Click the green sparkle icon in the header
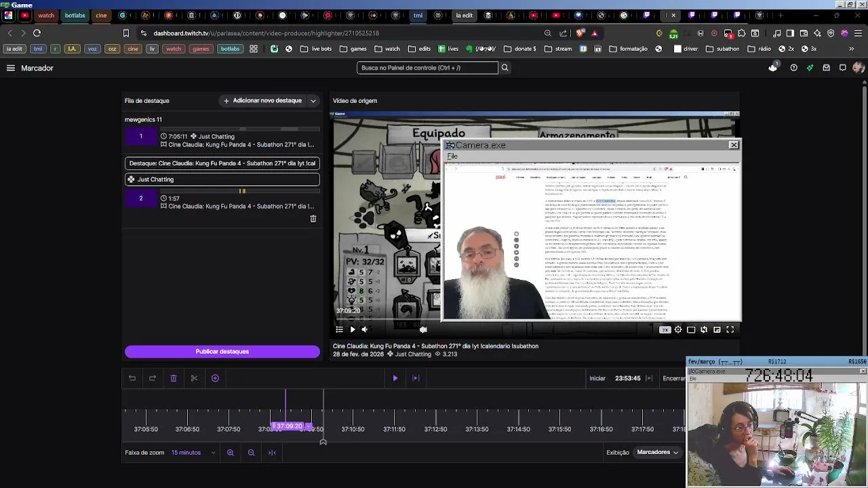The width and height of the screenshot is (868, 488). [810, 68]
